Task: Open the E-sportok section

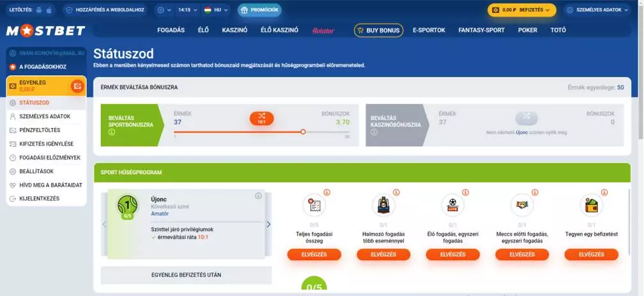Action: click(429, 30)
